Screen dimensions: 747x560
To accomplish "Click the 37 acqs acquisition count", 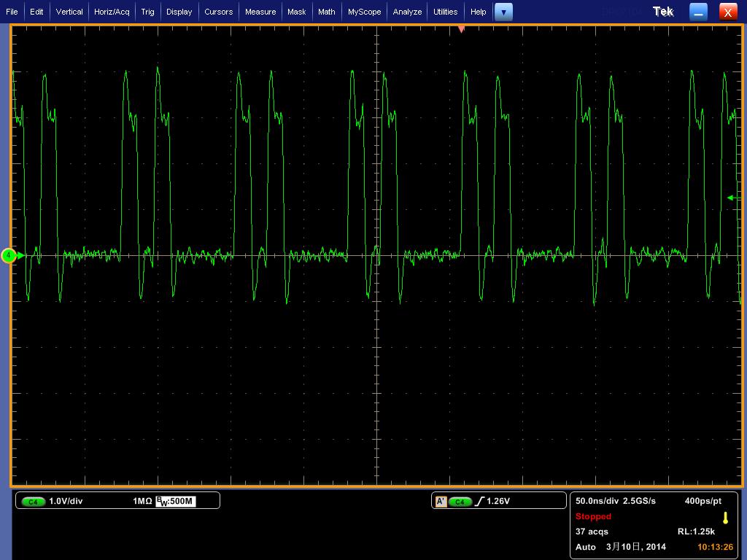I will pos(592,532).
